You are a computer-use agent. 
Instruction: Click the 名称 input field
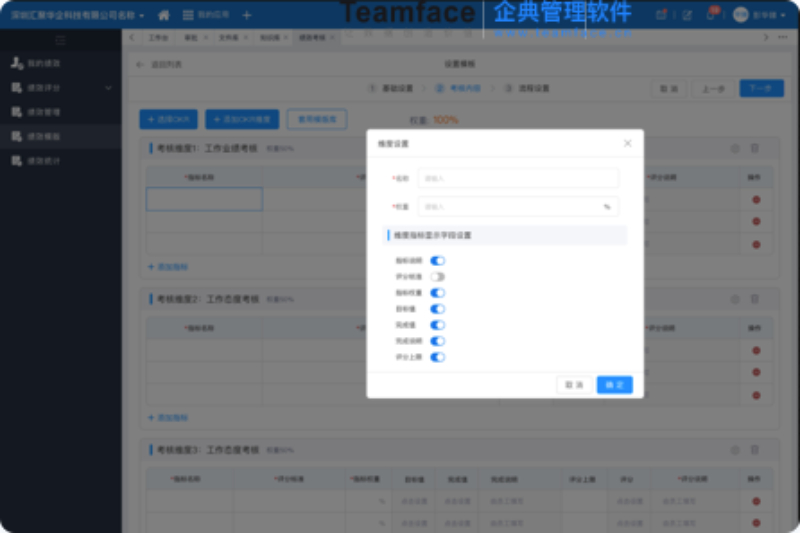[x=518, y=179]
